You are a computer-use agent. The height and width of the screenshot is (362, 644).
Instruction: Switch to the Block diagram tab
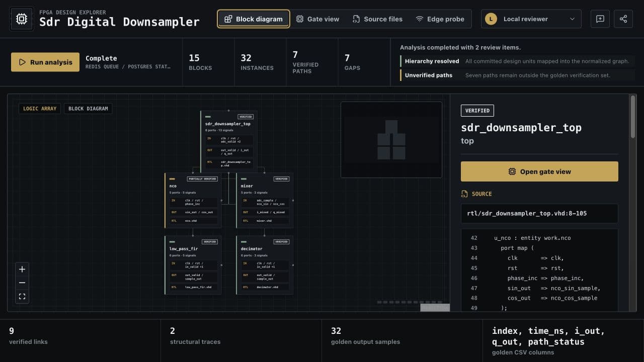[254, 19]
